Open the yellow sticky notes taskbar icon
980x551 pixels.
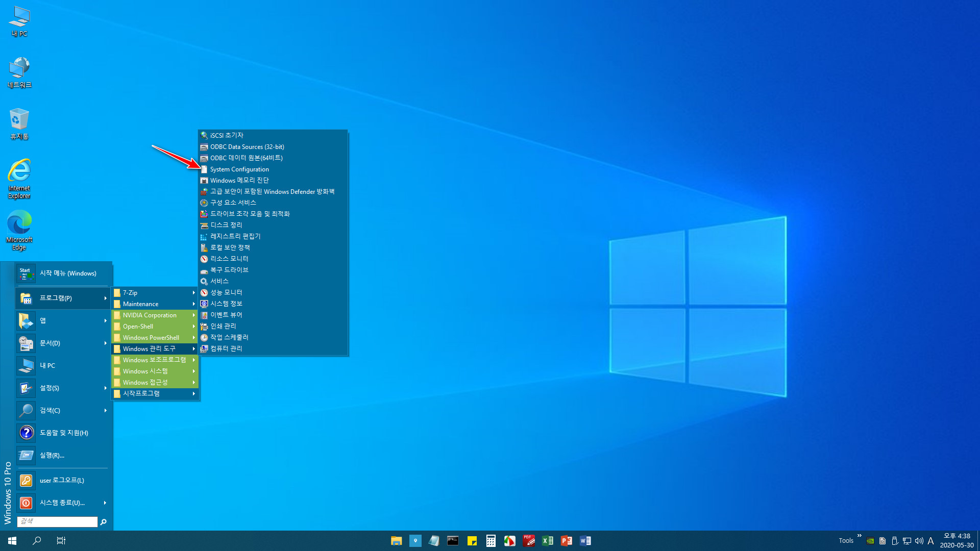[472, 541]
